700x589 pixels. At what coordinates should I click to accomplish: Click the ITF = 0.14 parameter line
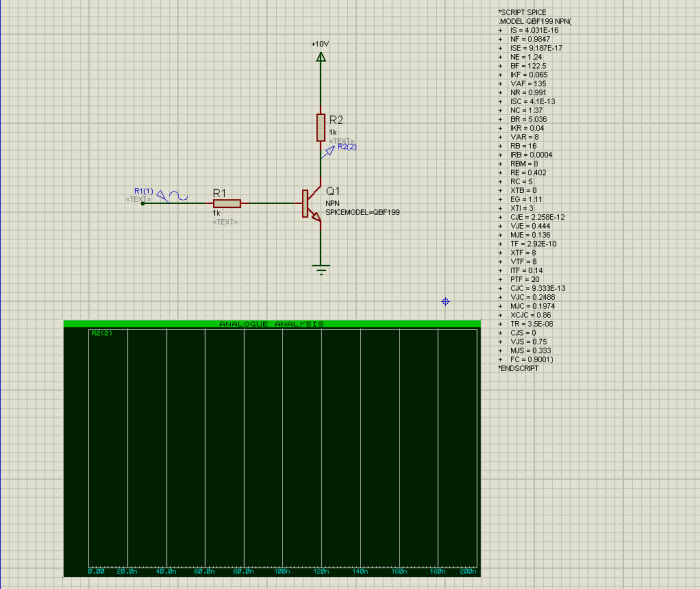521,271
